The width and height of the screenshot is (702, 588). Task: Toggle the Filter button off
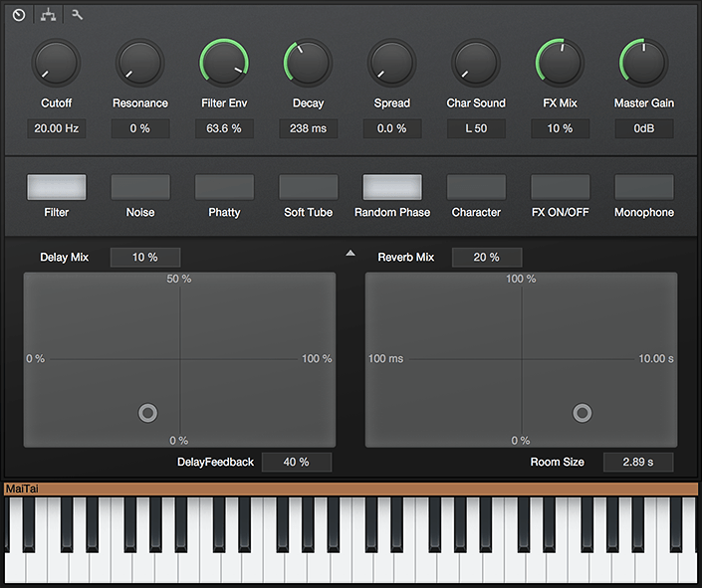point(57,187)
